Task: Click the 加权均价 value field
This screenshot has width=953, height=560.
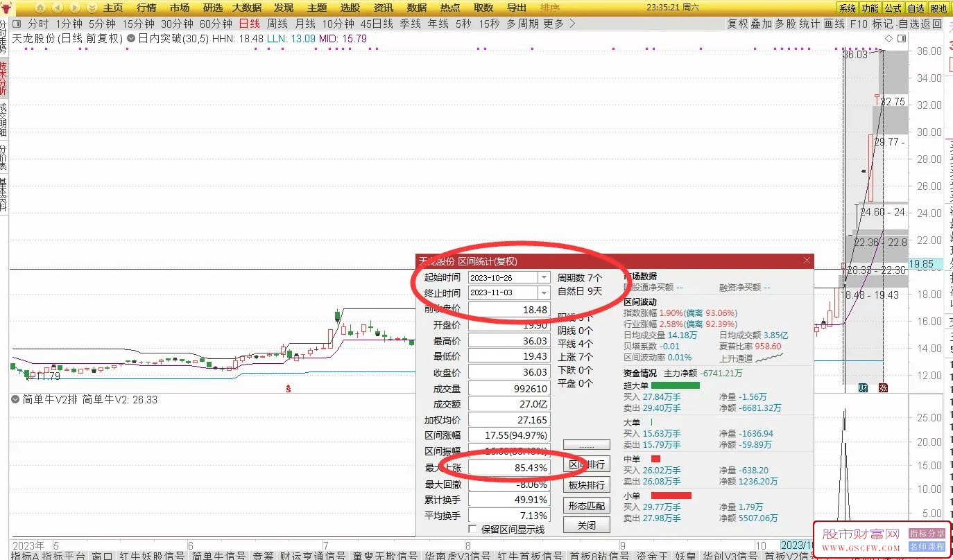Action: [x=509, y=420]
